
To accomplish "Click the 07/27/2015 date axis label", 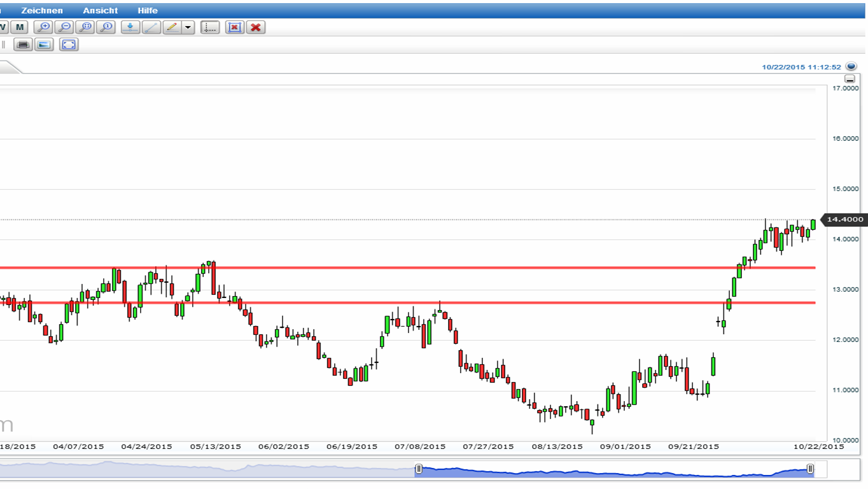I will click(488, 447).
